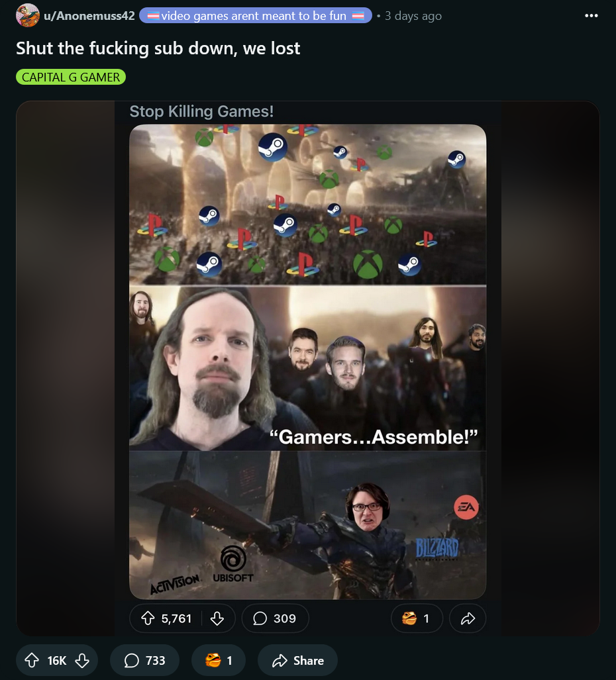Click the embedded post award badge
616x680 pixels.
417,618
